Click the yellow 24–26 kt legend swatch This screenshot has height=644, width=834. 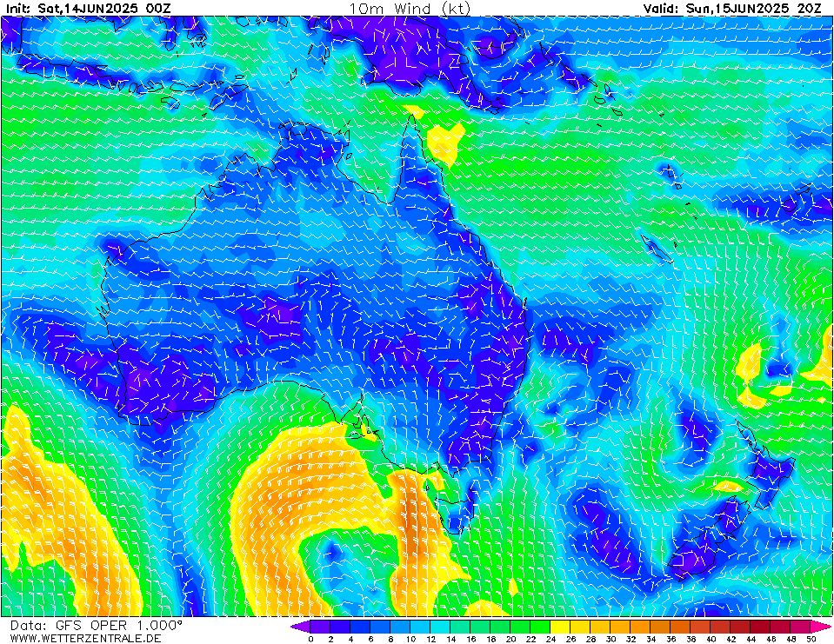[560, 626]
